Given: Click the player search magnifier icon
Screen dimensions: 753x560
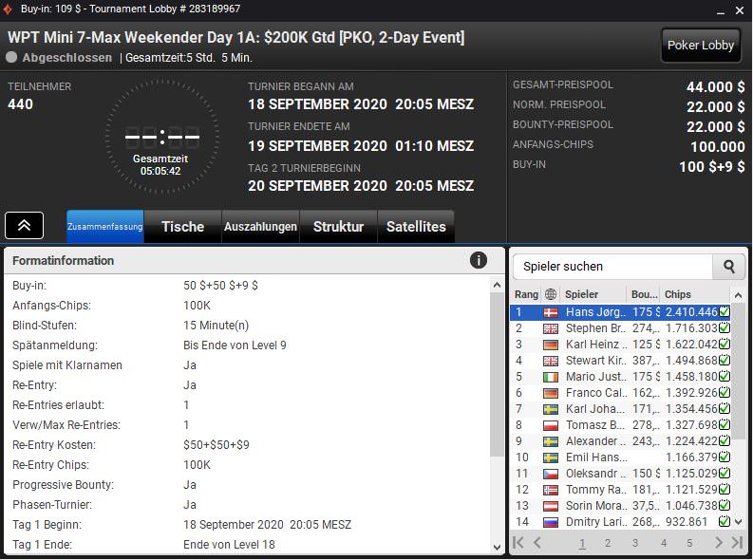Looking at the screenshot, I should [728, 267].
